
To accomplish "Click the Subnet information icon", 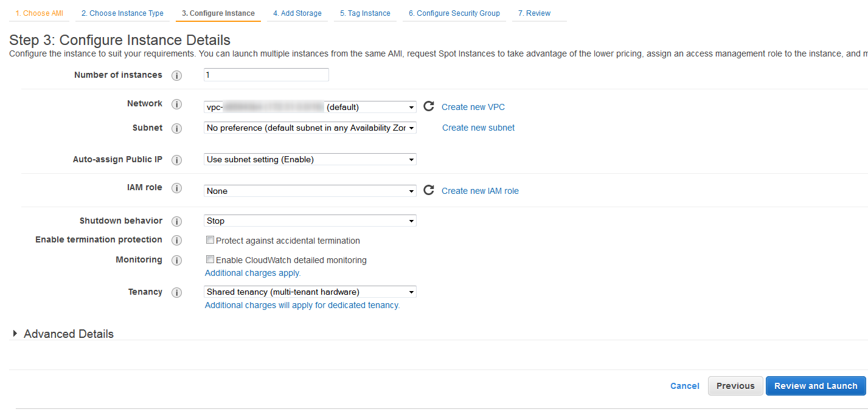I will 176,128.
